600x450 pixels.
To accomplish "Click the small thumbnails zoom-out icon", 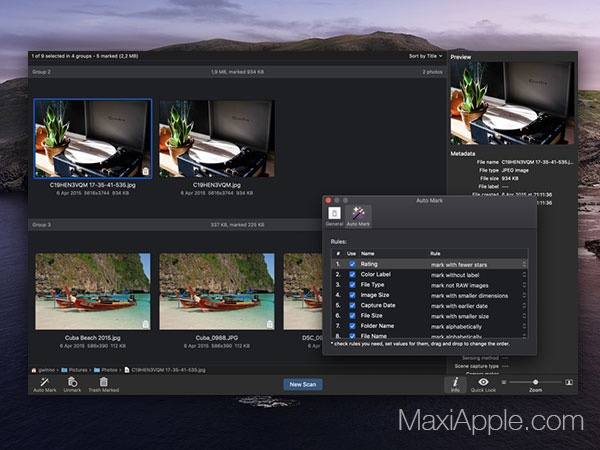I will pyautogui.click(x=504, y=382).
